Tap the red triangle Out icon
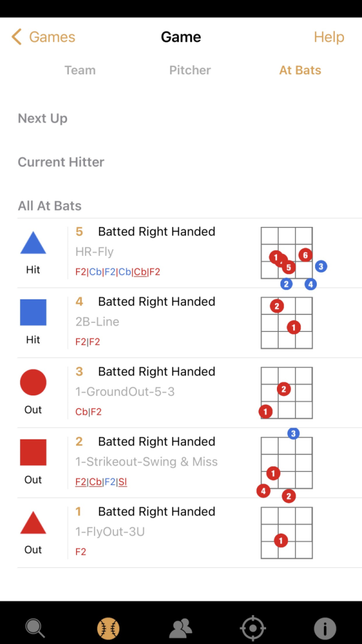This screenshot has height=644, width=362. tap(33, 523)
